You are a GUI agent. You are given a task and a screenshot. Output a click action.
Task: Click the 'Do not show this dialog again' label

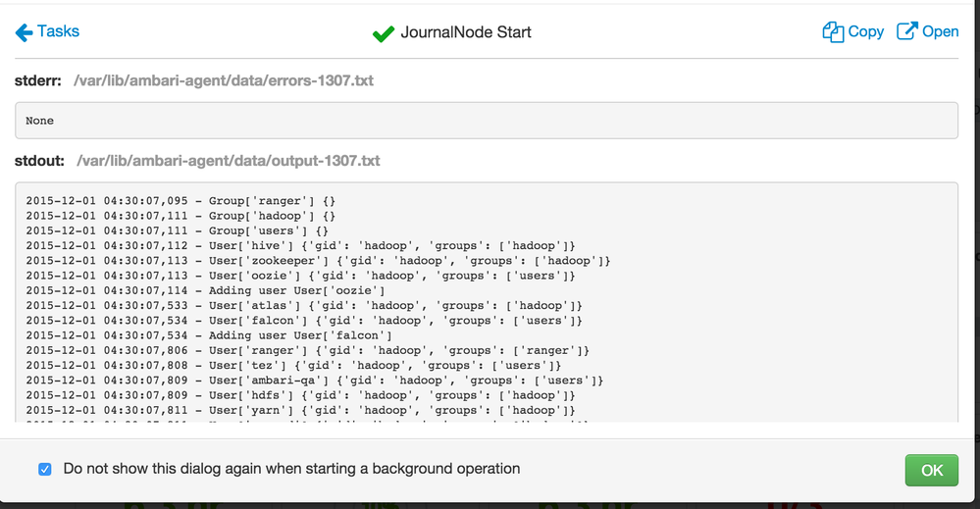coord(291,469)
